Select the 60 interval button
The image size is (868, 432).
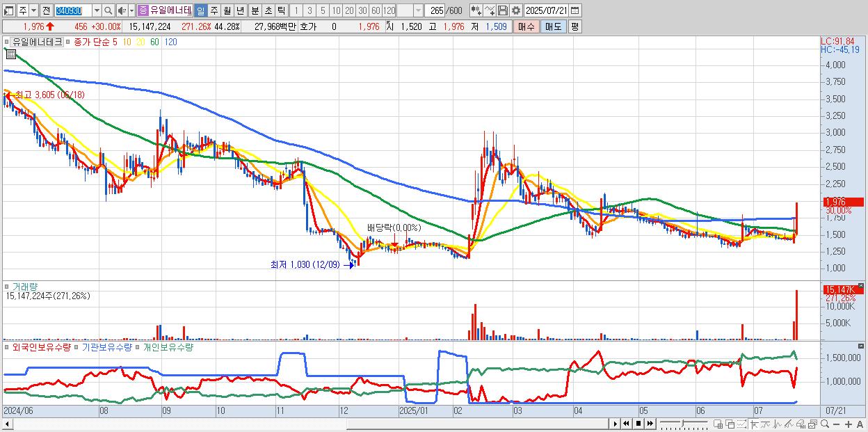(x=376, y=10)
